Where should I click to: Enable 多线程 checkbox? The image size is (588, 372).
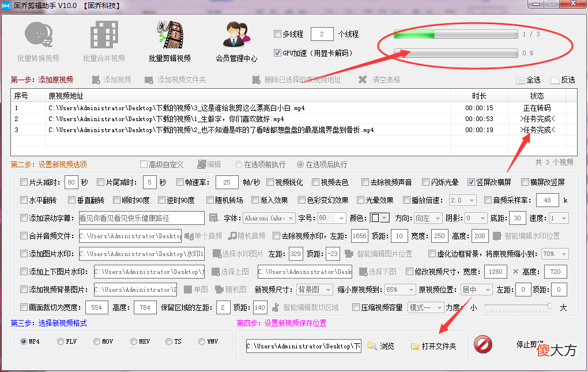tap(277, 34)
